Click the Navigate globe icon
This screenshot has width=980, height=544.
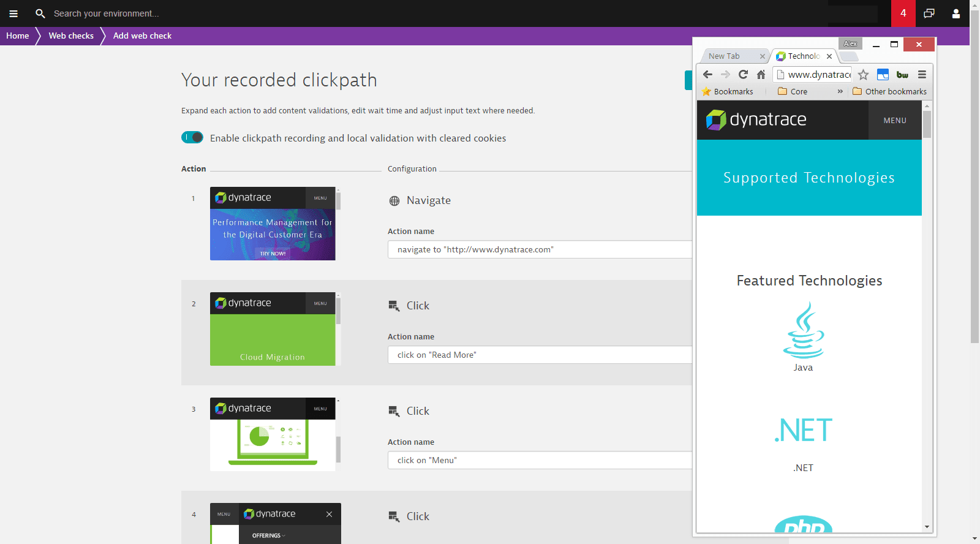(394, 201)
